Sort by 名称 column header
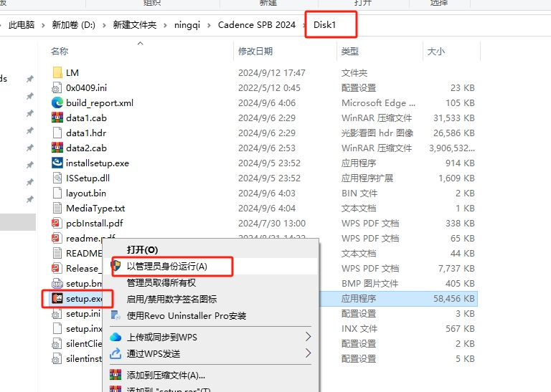 [x=60, y=51]
